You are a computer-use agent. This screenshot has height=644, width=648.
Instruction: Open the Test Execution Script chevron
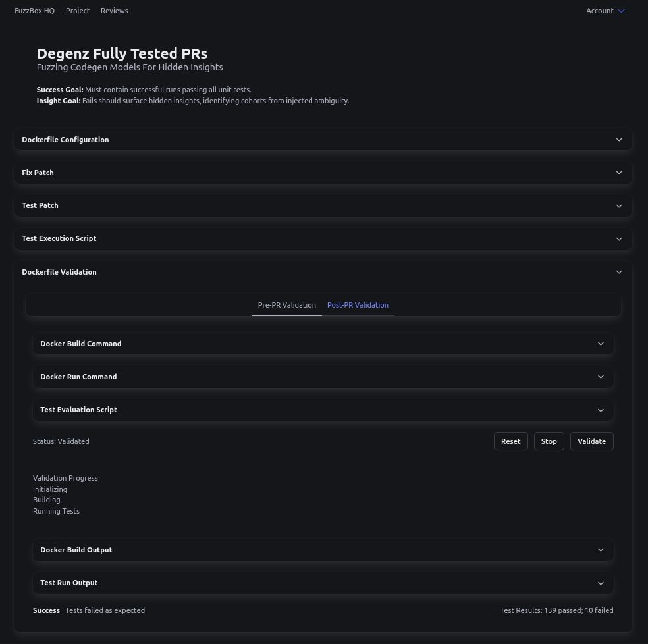(x=618, y=238)
